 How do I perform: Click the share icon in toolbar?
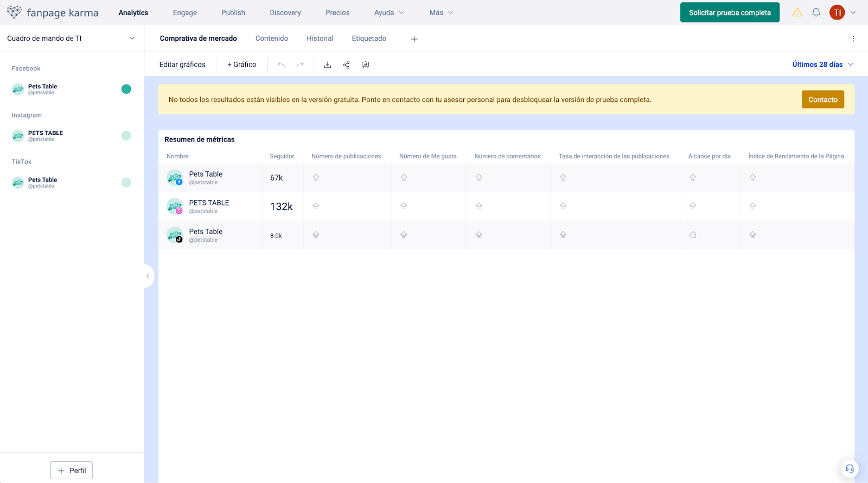pyautogui.click(x=346, y=65)
